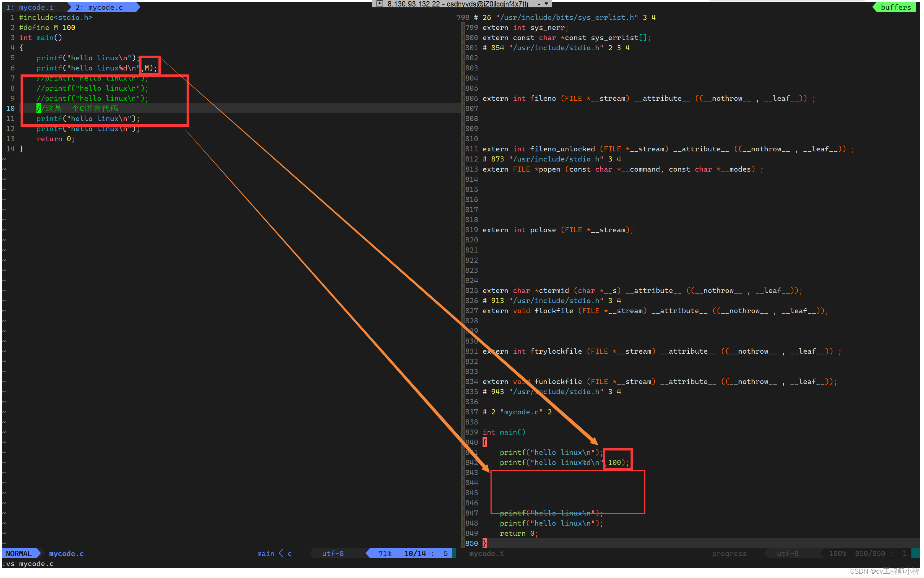Screen dimensions: 924x578
Task: Click the printf with 100 argument on line 842
Action: coord(565,462)
